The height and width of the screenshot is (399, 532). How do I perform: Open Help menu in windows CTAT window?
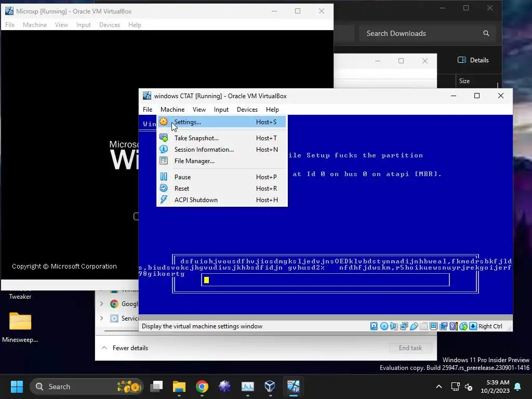(272, 110)
